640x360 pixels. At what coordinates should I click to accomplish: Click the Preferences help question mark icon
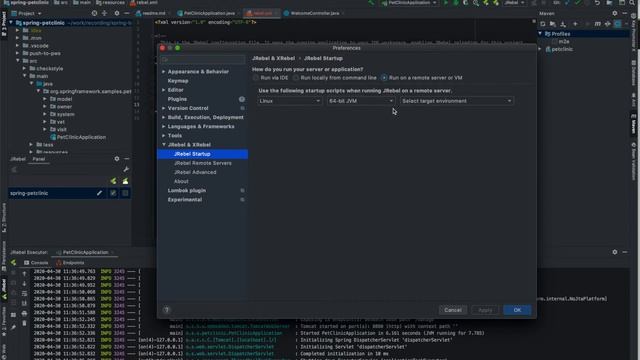click(x=166, y=310)
